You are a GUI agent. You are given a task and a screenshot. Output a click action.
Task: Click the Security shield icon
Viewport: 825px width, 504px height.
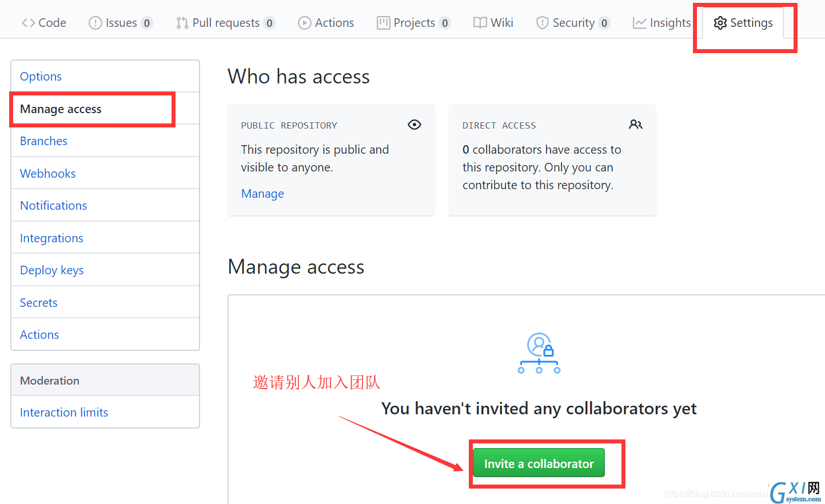[x=542, y=23]
